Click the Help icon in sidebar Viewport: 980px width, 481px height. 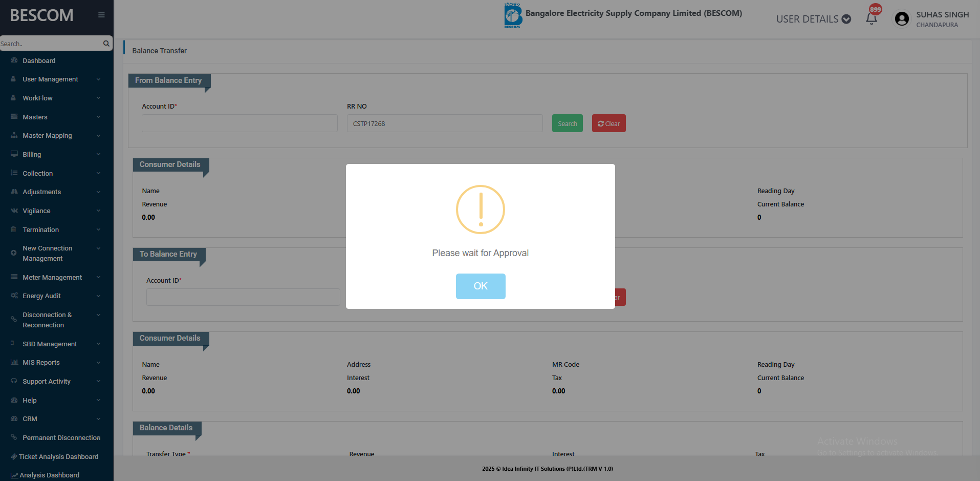(14, 400)
